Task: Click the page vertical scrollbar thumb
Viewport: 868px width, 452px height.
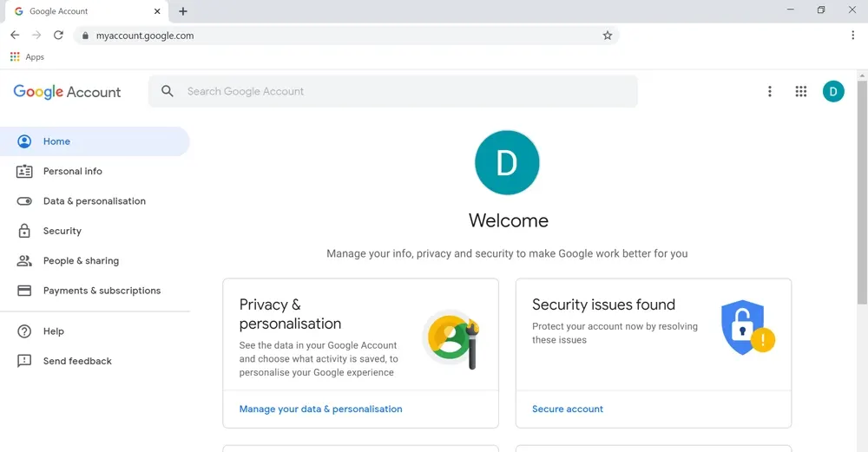Action: [x=862, y=192]
